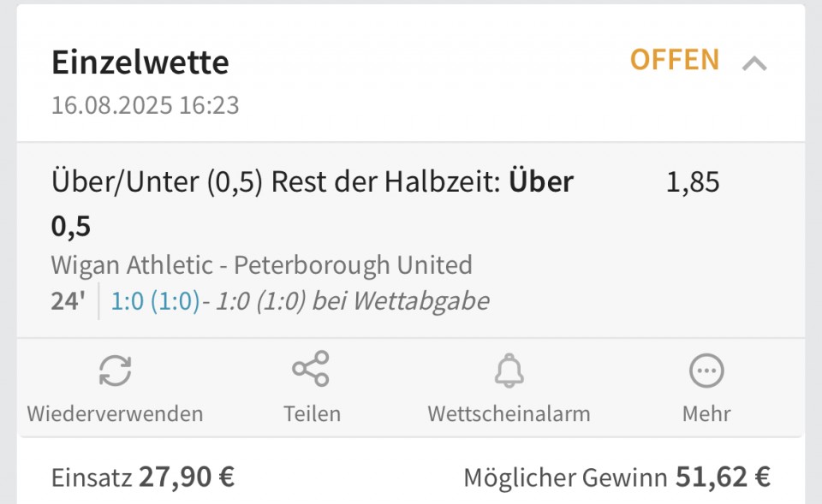Click the blue live score 1:0 (1:0)
This screenshot has height=504, width=822.
(x=155, y=301)
